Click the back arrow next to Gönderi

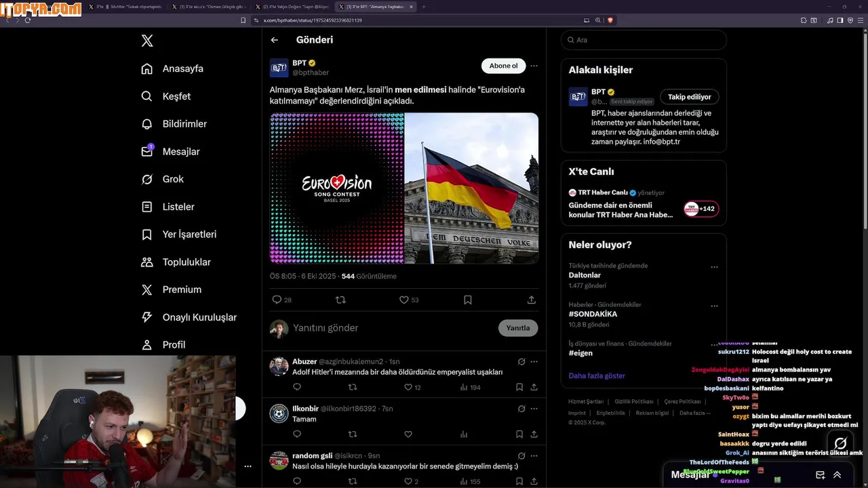(x=275, y=40)
